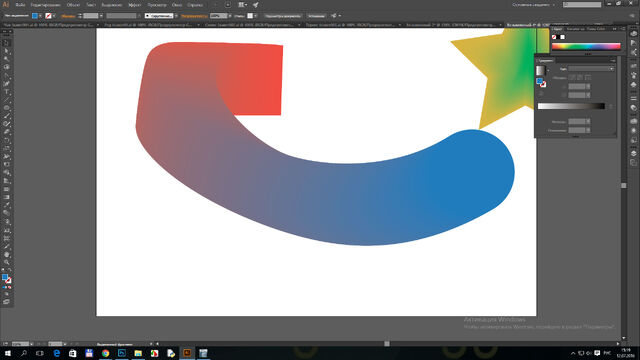Activate the toolbar Stroke square with red slash
Viewport: 640px width, 360px height.
[x=8, y=281]
